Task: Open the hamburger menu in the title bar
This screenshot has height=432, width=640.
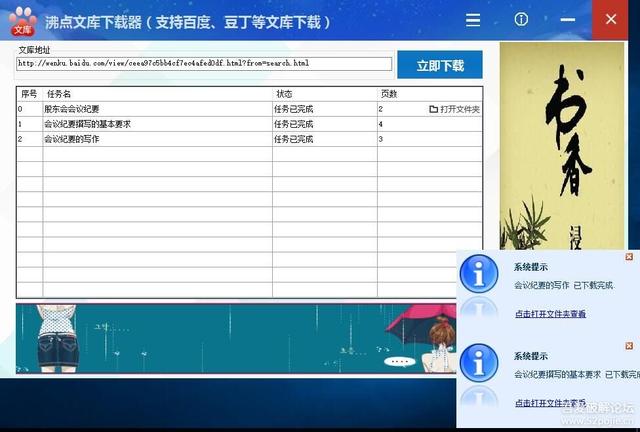Action: (473, 20)
